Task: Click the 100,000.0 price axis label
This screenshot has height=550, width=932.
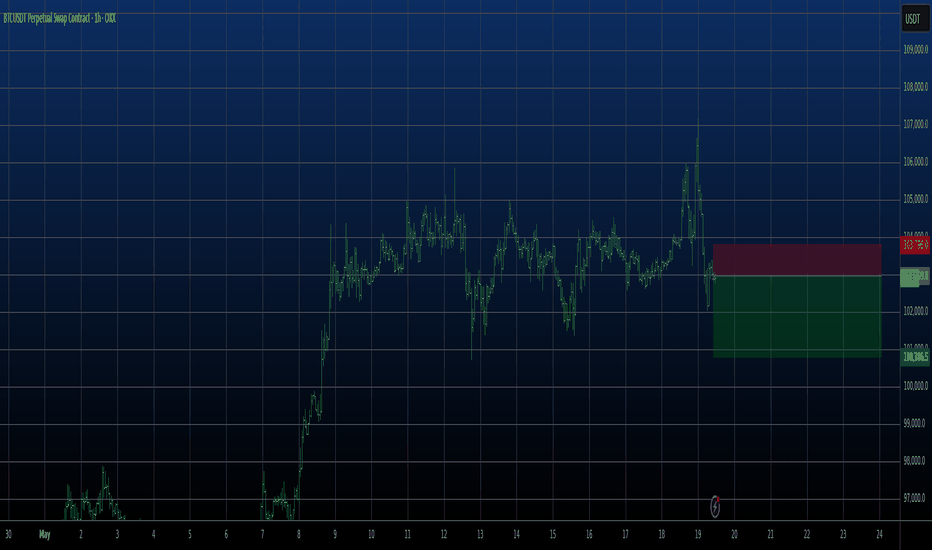Action: click(x=915, y=386)
